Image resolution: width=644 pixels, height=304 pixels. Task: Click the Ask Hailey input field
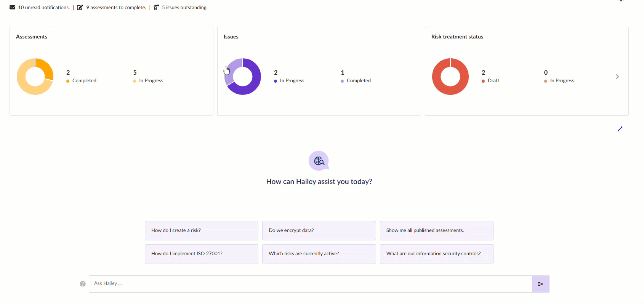[x=309, y=283]
